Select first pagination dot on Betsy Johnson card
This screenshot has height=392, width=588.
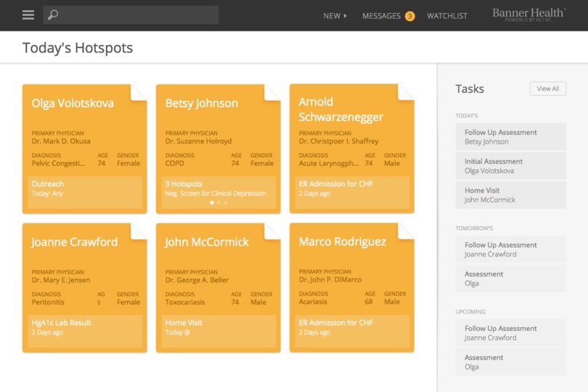pos(212,203)
